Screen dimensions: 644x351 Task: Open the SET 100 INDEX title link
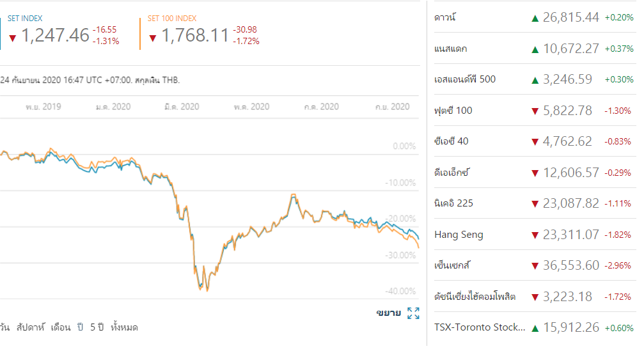tap(172, 19)
